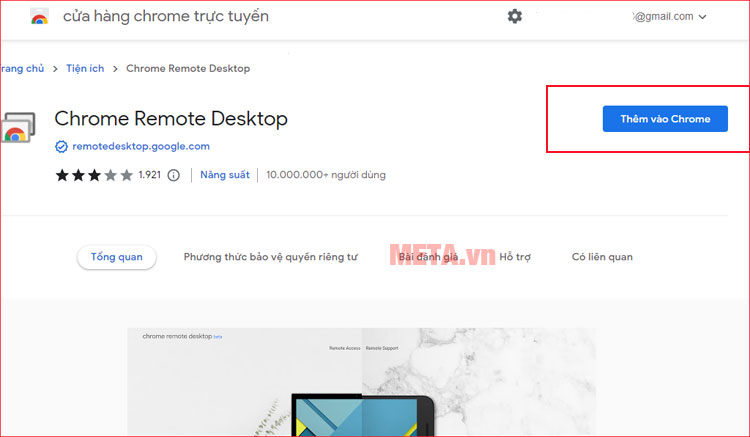The width and height of the screenshot is (750, 437).
Task: Open the rating info icon
Action: [x=174, y=175]
